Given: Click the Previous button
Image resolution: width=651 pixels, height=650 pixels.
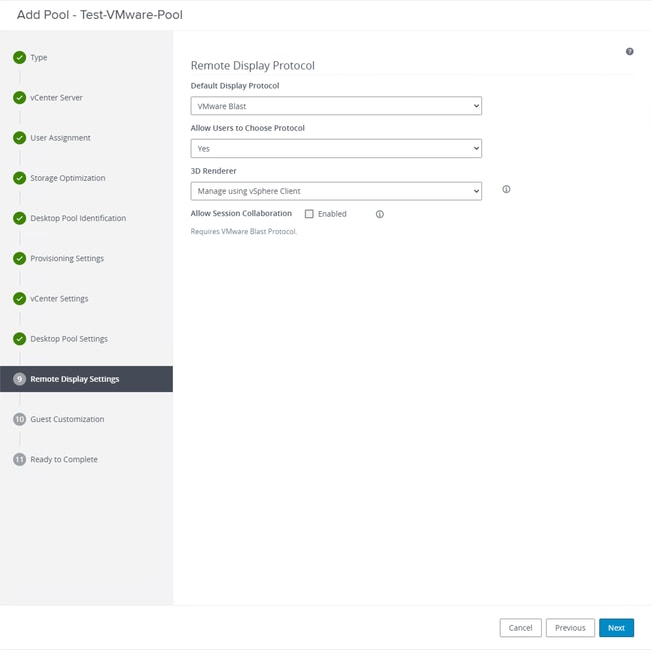Looking at the screenshot, I should (570, 628).
